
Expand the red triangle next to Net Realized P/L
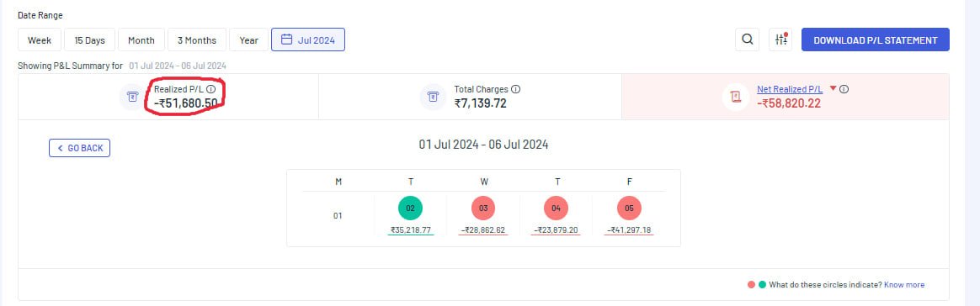coord(833,88)
